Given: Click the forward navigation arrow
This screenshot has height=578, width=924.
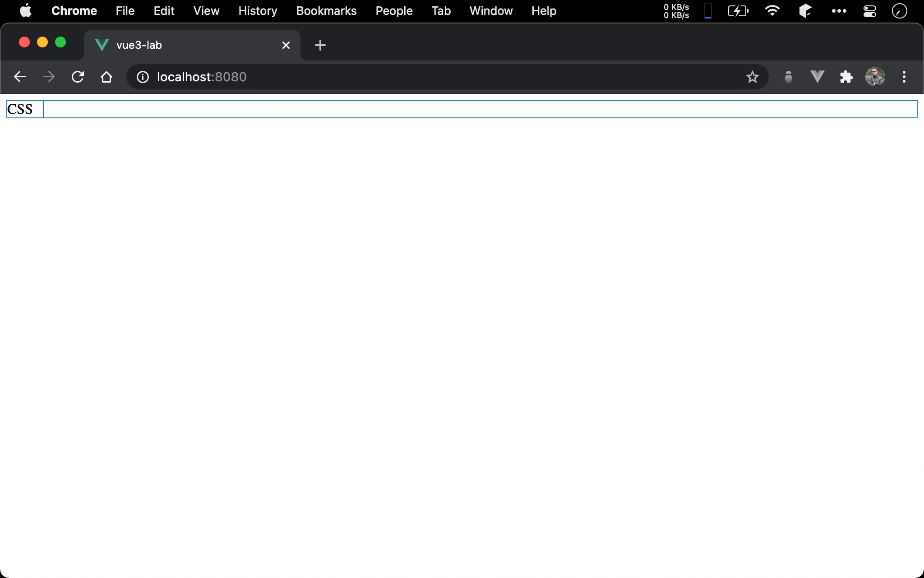Looking at the screenshot, I should pos(49,77).
